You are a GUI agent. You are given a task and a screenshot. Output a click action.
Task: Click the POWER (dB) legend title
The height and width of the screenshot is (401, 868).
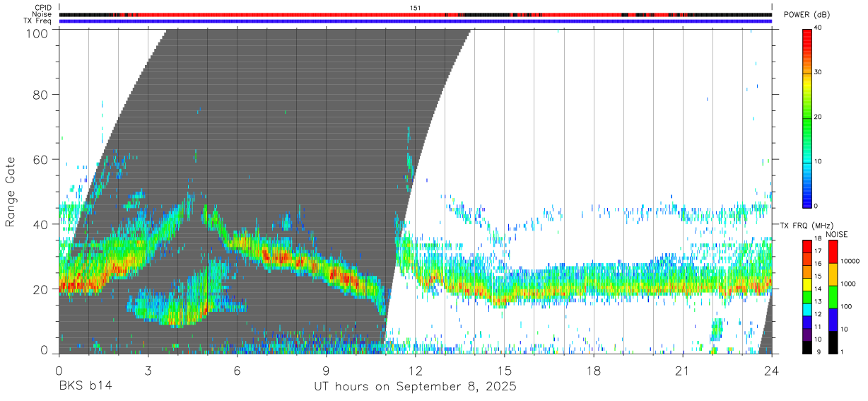click(x=806, y=15)
